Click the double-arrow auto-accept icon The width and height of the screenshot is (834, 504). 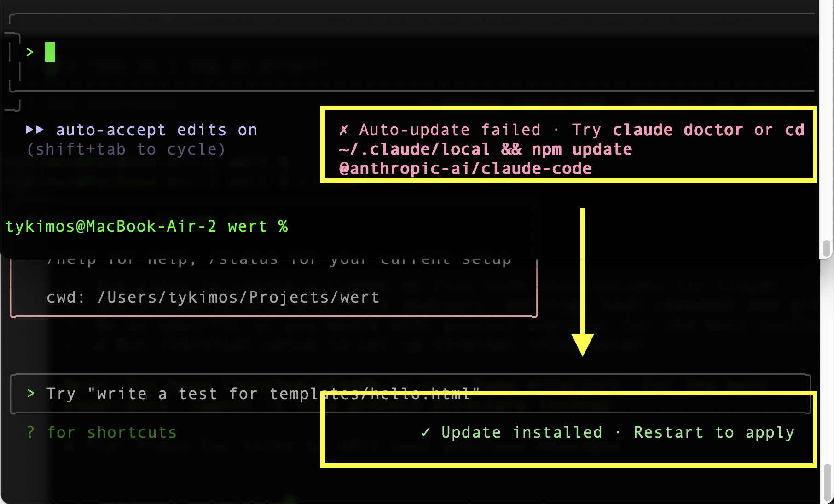tap(35, 130)
